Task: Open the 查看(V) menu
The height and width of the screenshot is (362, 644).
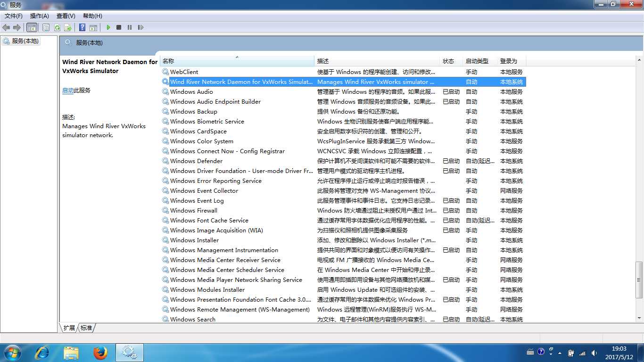Action: (x=66, y=16)
